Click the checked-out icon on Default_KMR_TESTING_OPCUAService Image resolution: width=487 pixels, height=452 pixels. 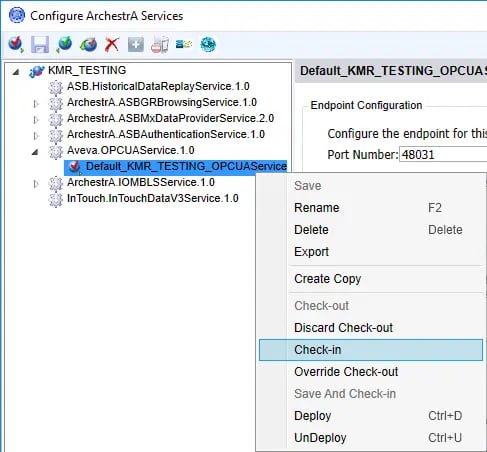click(x=74, y=167)
